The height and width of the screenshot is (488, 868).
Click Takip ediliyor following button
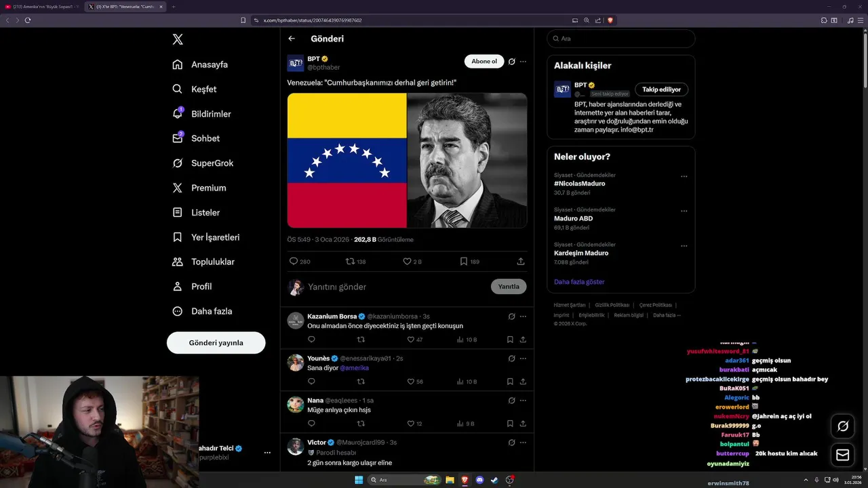click(662, 89)
